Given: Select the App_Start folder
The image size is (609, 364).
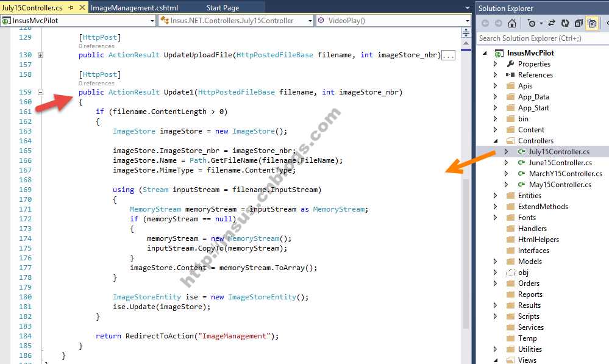Looking at the screenshot, I should (x=533, y=107).
